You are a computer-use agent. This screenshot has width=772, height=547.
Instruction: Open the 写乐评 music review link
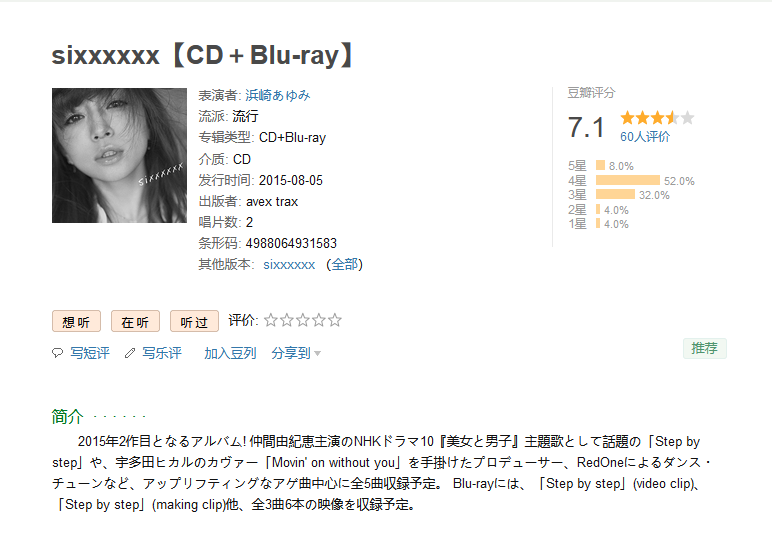pyautogui.click(x=162, y=353)
